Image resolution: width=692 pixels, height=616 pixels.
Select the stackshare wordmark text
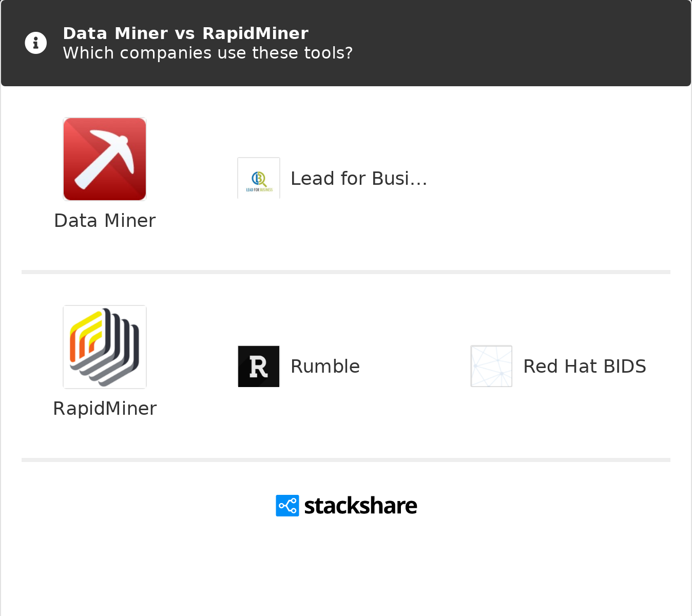[x=360, y=506]
